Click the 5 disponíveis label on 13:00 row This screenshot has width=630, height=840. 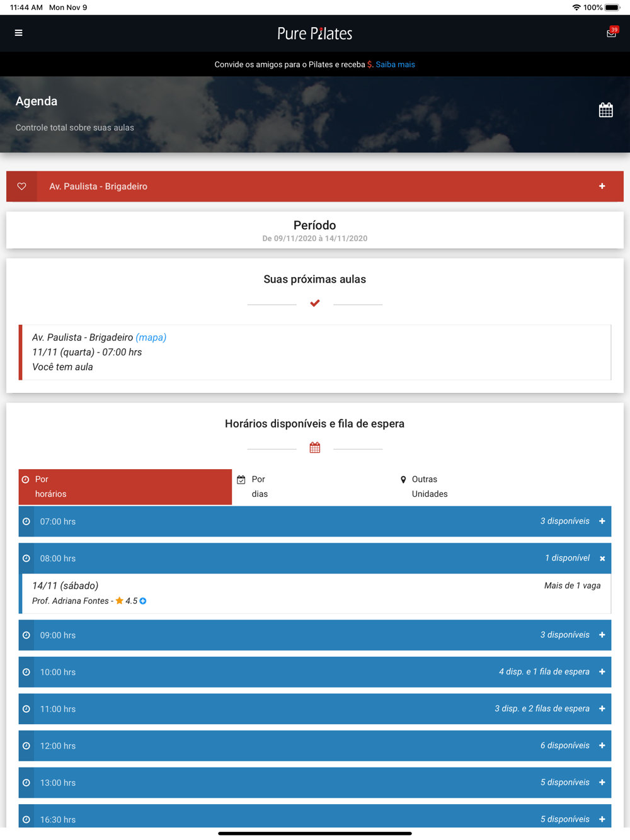pos(565,783)
